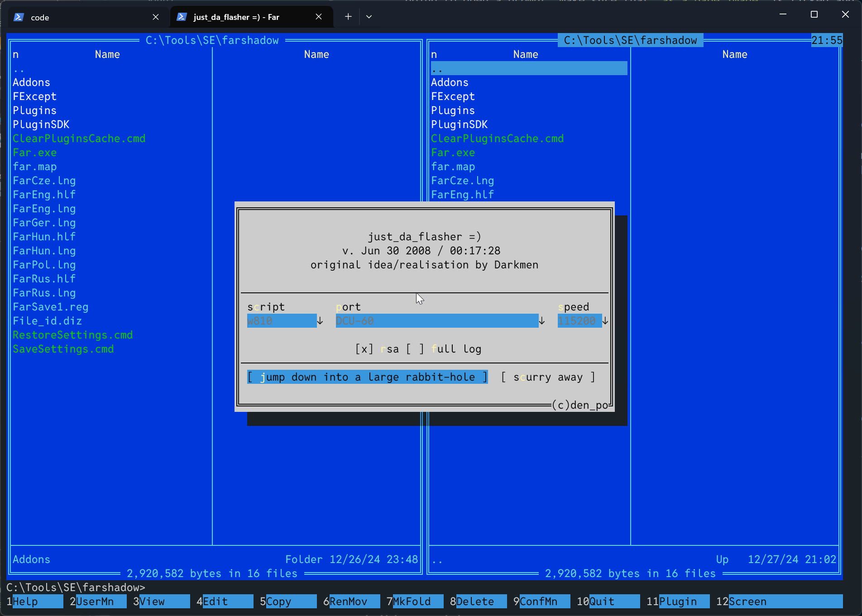Expand the speed dropdown arrow

[x=605, y=321]
